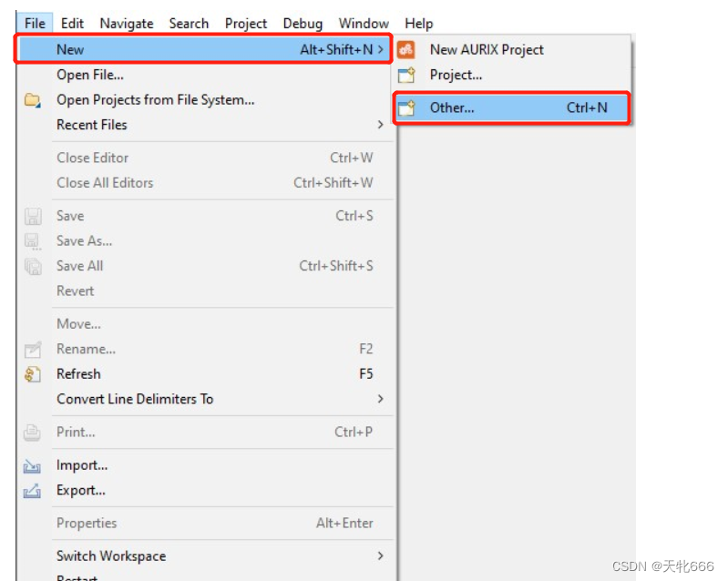Click the Rename icon
This screenshot has width=728, height=581.
[x=33, y=349]
